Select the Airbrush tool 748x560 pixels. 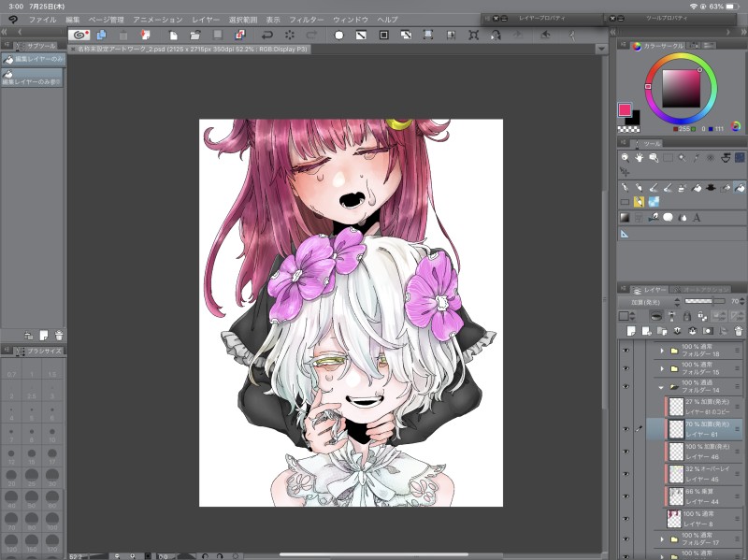[x=683, y=188]
